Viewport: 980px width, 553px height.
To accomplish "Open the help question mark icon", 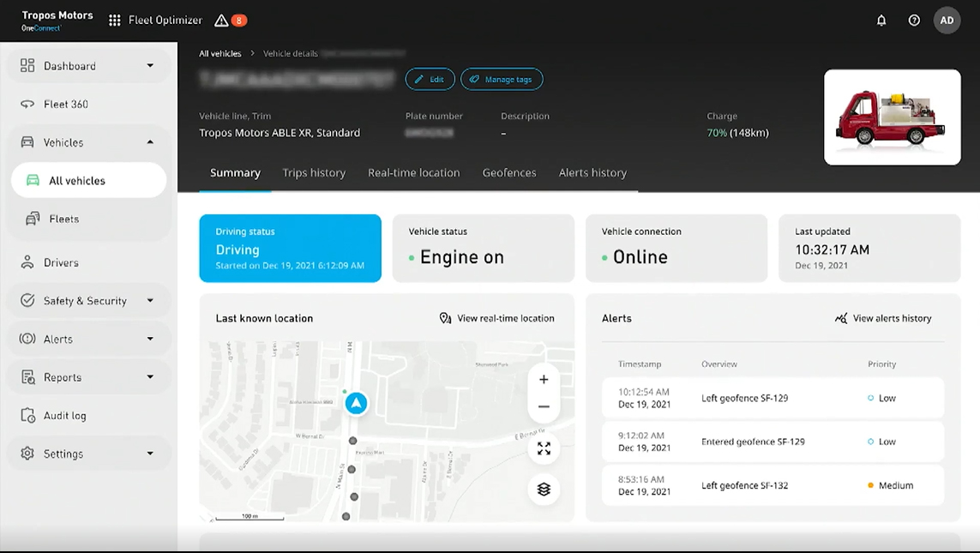I will [x=914, y=21].
